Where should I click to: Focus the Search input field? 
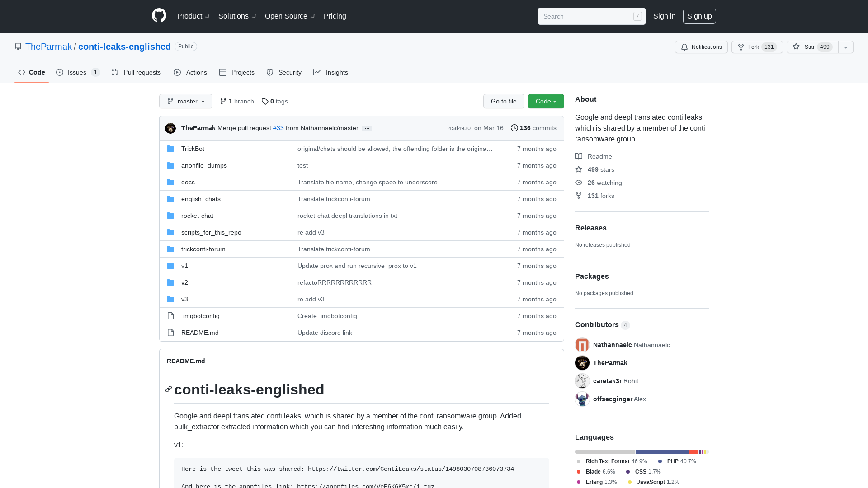click(592, 16)
